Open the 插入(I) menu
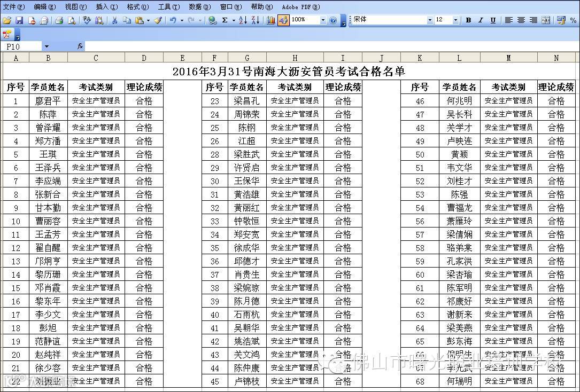 [107, 7]
